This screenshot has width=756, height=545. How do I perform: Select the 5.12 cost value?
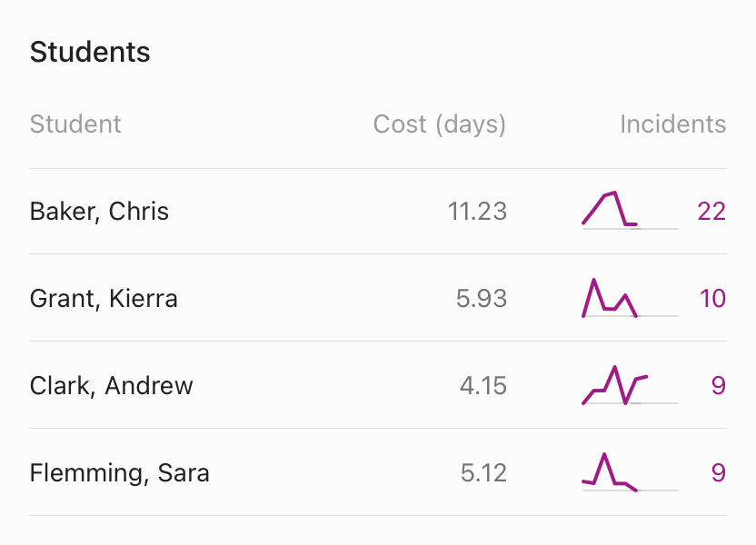[x=483, y=473]
